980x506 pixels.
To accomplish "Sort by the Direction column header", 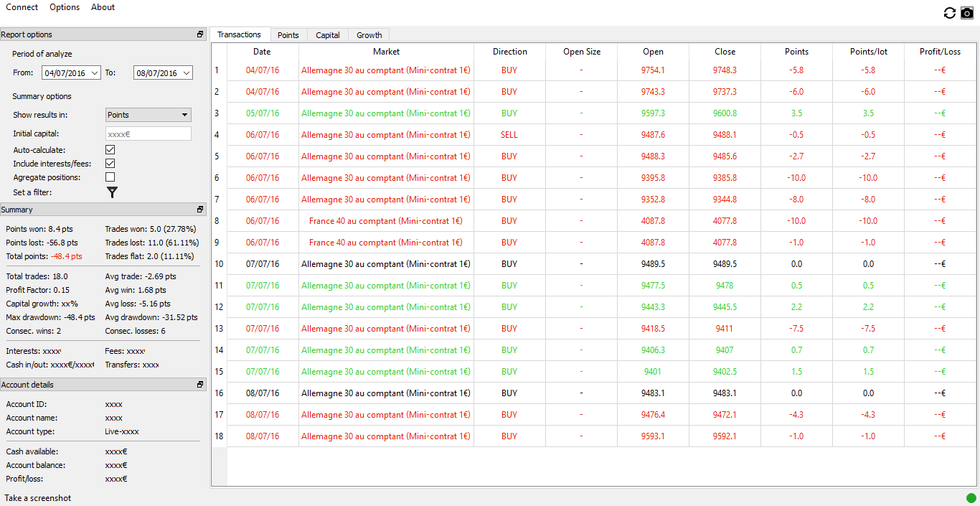I will 509,52.
